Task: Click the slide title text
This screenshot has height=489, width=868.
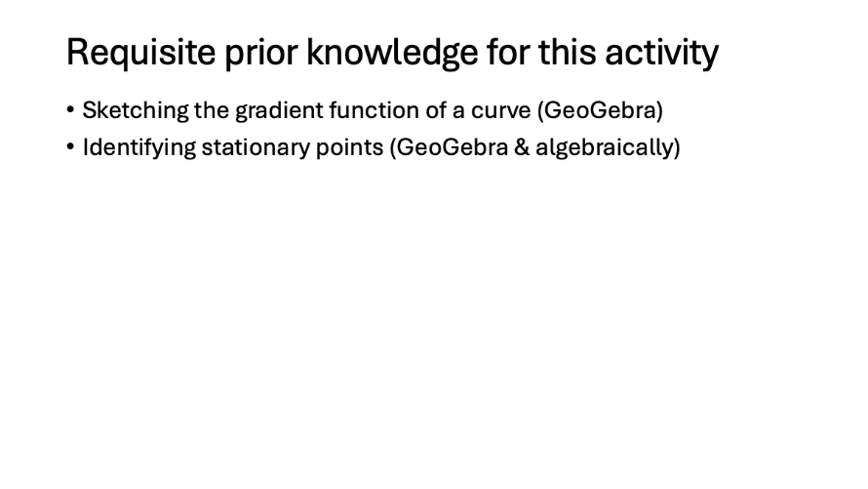Action: 392,53
